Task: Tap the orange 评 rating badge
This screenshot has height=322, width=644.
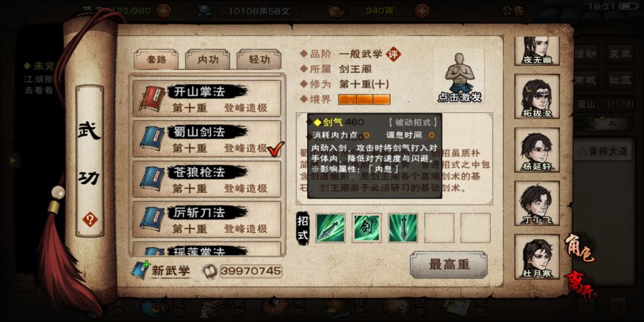Action: [x=394, y=54]
